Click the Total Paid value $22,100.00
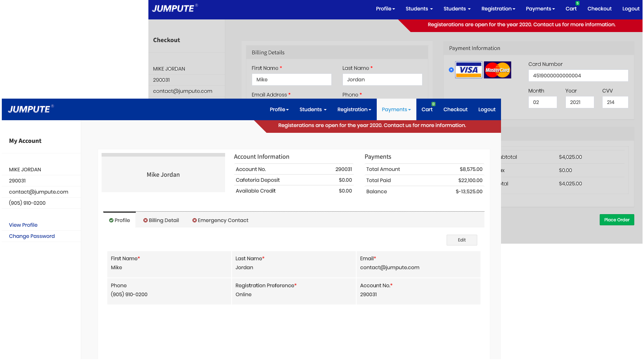Screen dimensions: 644x361 tap(470, 180)
